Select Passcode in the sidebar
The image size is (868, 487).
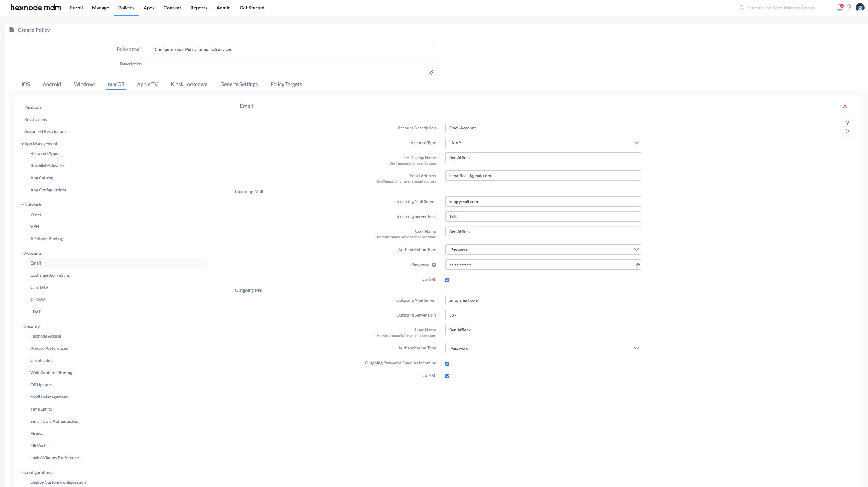[33, 107]
